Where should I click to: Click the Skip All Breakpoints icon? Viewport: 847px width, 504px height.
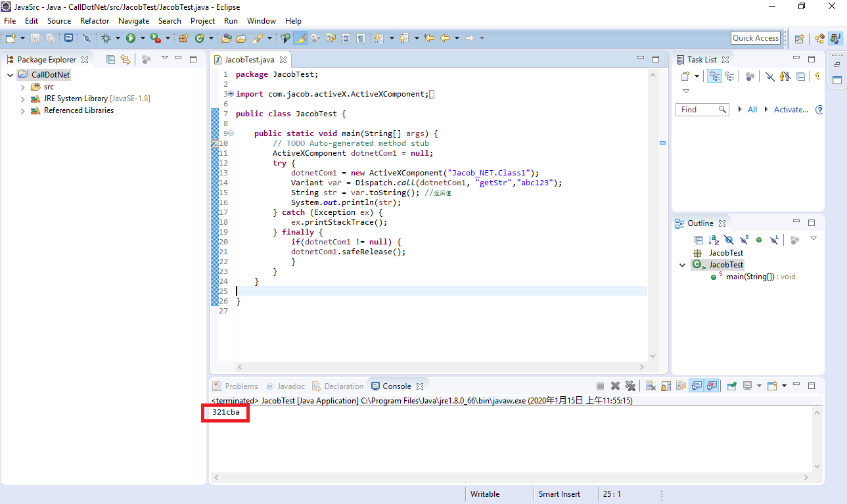tap(87, 39)
